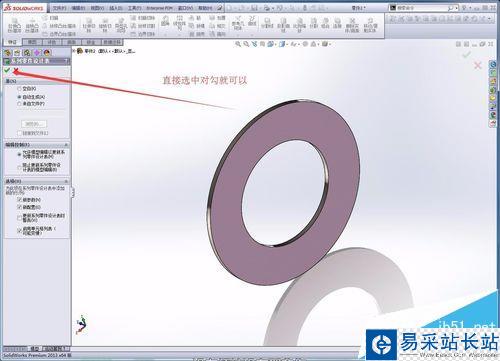Open the Display Style dropdown arrow
500x361 pixels.
pyautogui.click(x=287, y=44)
